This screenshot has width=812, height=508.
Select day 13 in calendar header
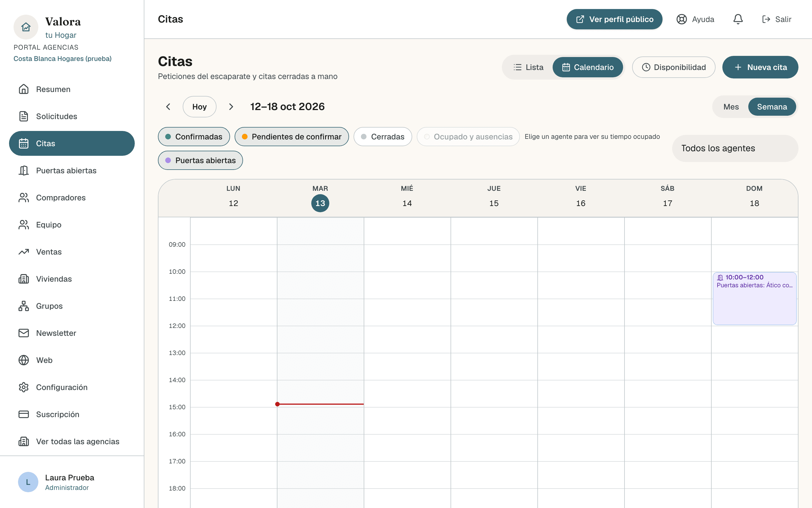pos(320,203)
